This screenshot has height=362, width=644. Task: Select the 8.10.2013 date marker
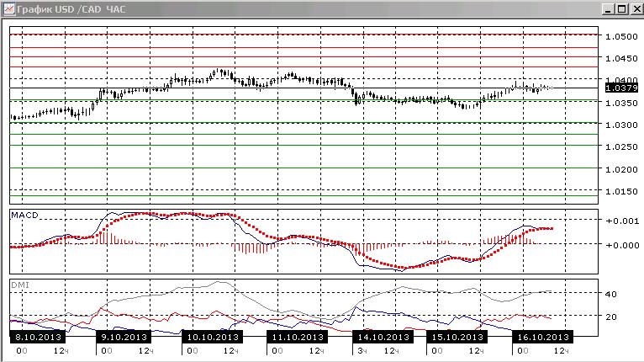38,337
